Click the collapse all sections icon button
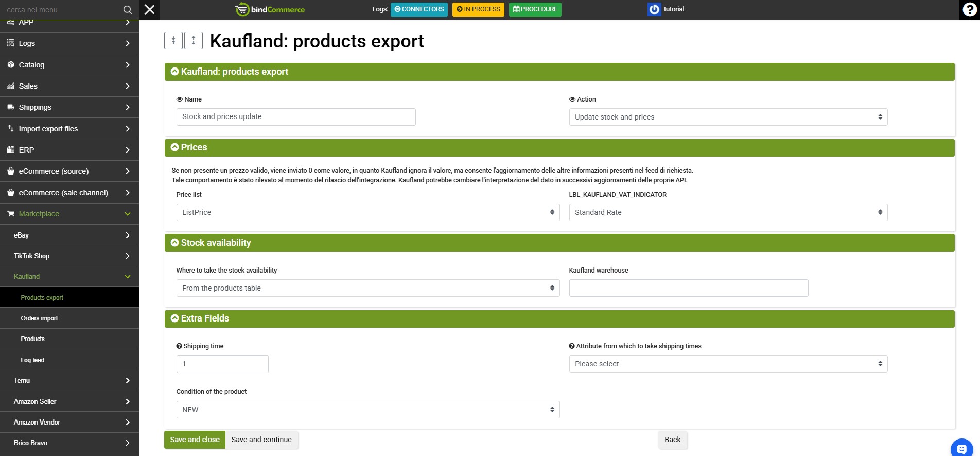 (173, 41)
